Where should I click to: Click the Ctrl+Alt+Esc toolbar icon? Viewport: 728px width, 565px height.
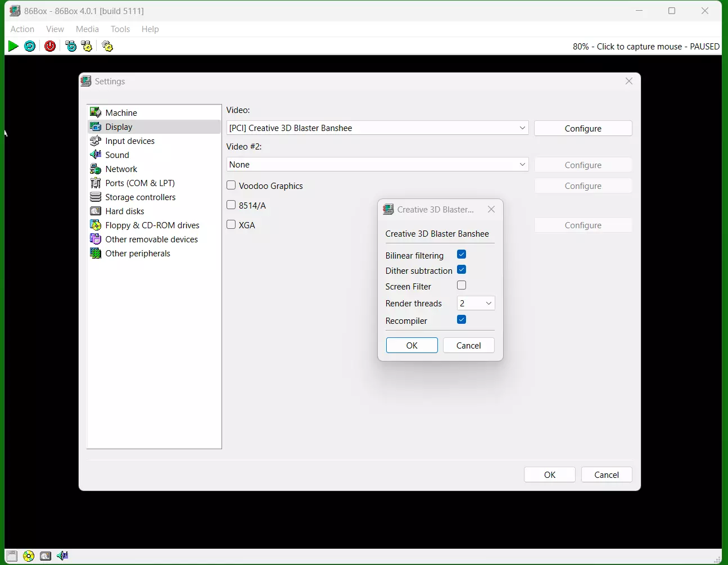click(87, 46)
